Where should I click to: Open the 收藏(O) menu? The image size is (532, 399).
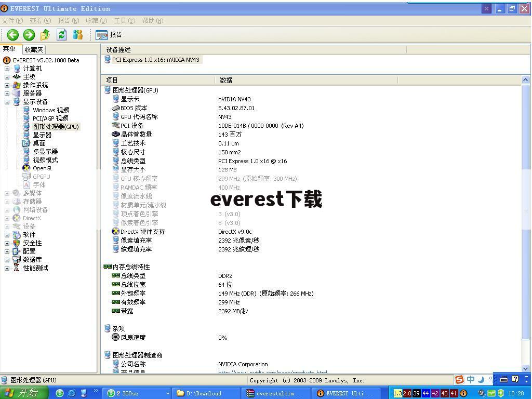[x=96, y=21]
